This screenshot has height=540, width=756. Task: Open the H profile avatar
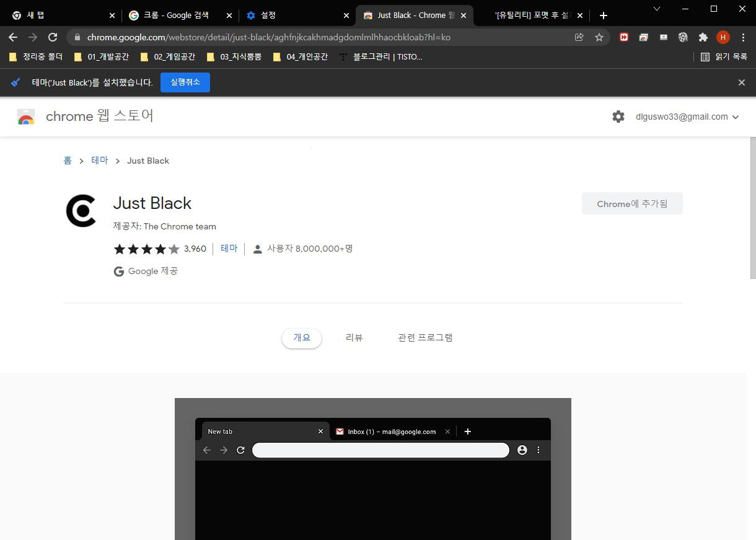tap(723, 37)
